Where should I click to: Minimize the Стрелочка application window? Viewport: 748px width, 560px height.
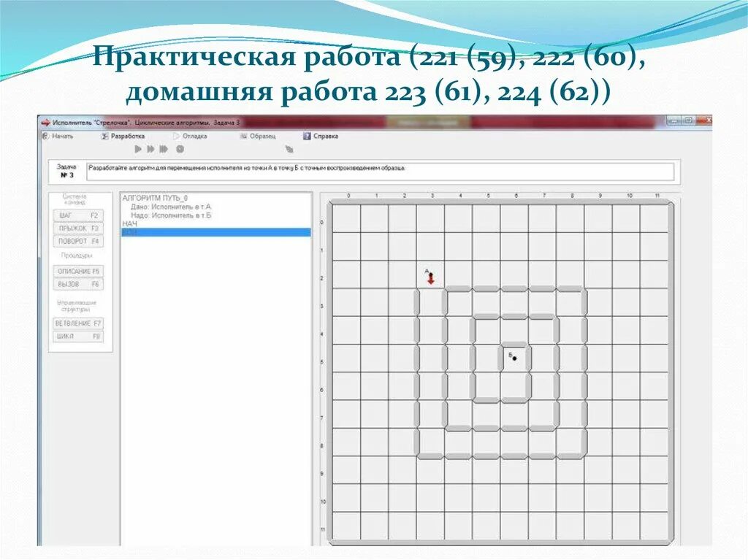pos(673,121)
